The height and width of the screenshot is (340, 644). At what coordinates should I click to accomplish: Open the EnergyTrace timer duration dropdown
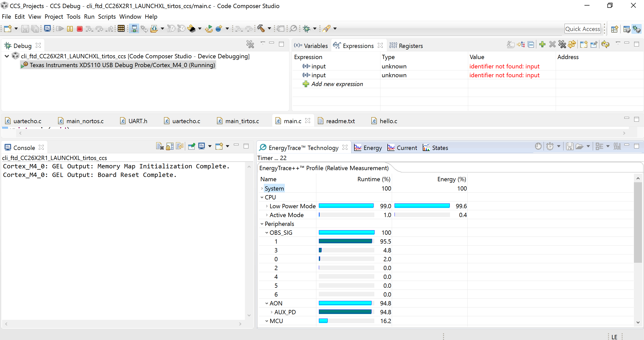[x=558, y=146]
